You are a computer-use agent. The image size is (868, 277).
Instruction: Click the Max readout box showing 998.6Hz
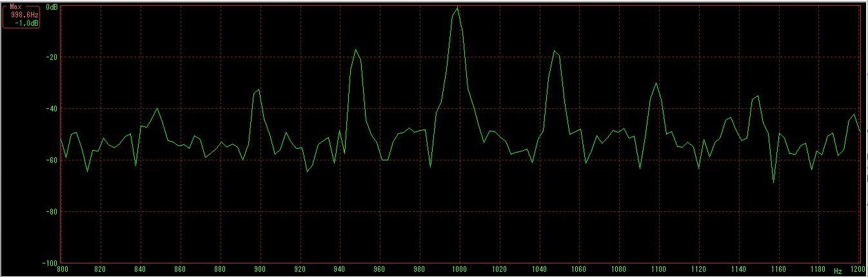pyautogui.click(x=21, y=15)
